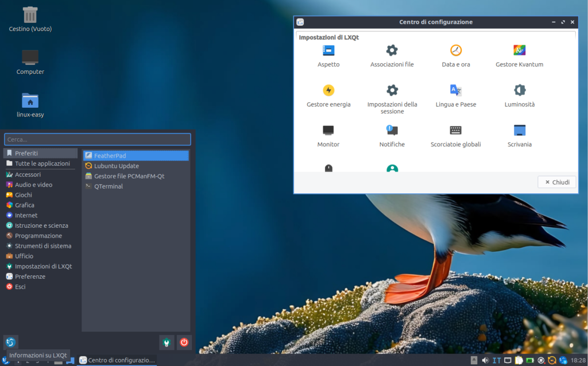Open Associazioni file settings

(x=392, y=50)
